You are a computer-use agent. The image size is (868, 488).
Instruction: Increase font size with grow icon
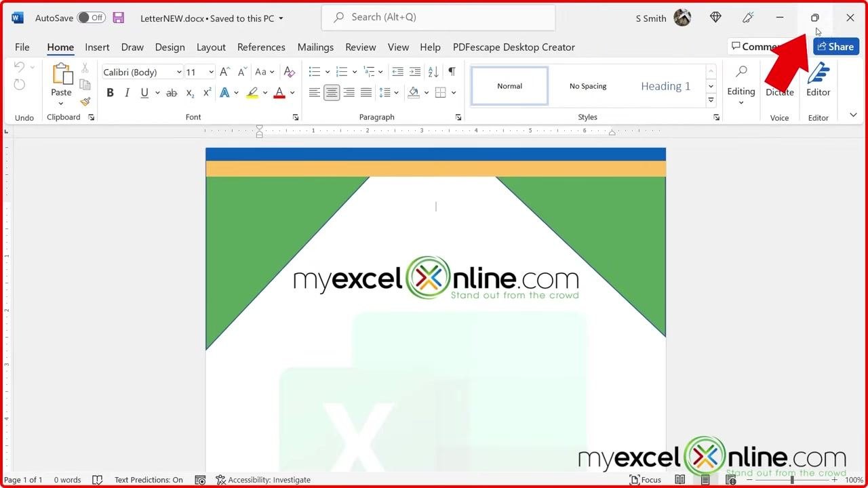click(225, 72)
